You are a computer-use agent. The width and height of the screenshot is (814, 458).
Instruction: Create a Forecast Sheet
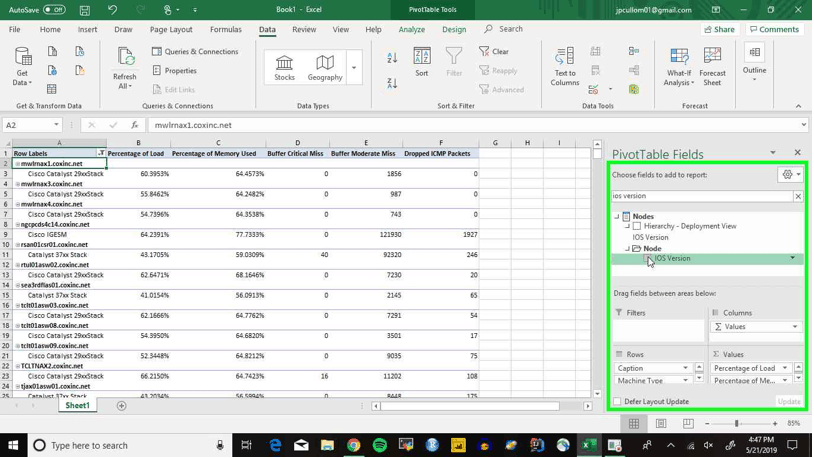click(712, 66)
